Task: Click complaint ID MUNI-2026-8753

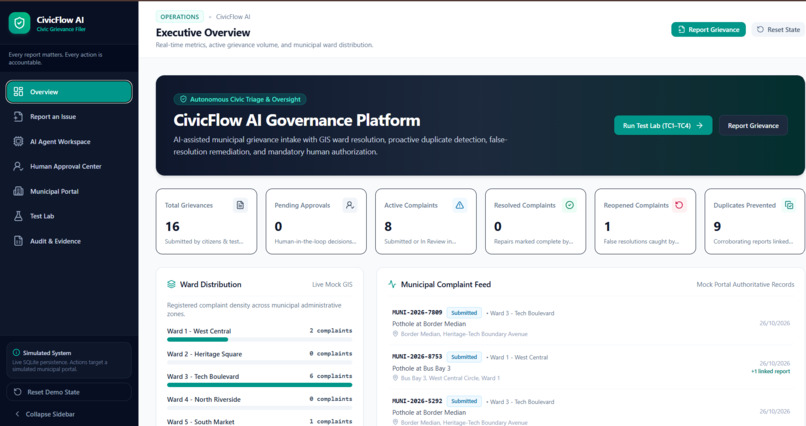Action: (417, 357)
